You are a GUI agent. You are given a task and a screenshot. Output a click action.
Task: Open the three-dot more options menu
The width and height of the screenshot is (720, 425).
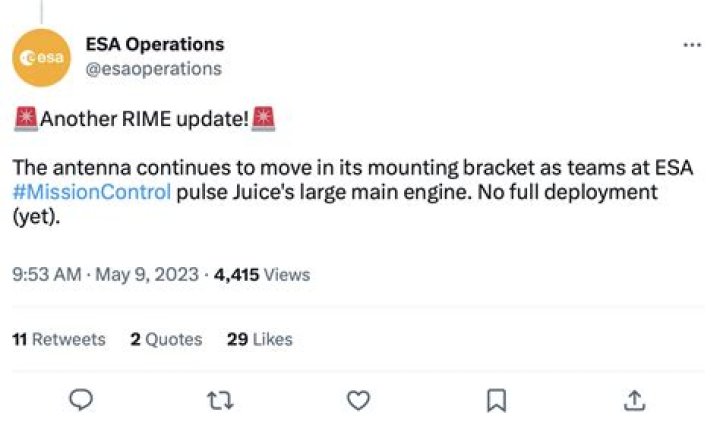[x=691, y=46]
